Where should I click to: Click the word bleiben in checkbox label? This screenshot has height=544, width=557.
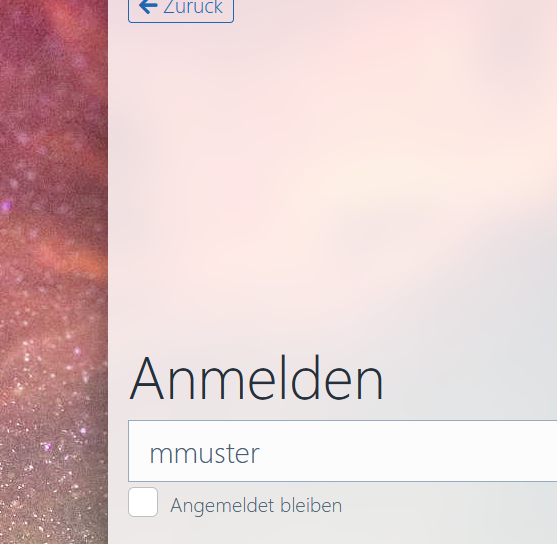pos(311,505)
